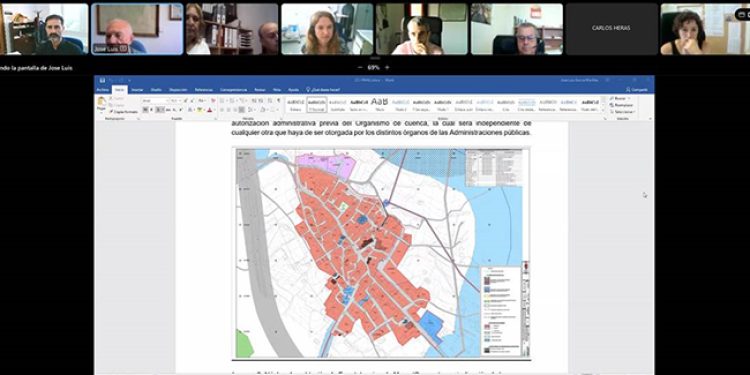Click the numbered list icon
Screen dimensions: 750x375
[x=233, y=100]
